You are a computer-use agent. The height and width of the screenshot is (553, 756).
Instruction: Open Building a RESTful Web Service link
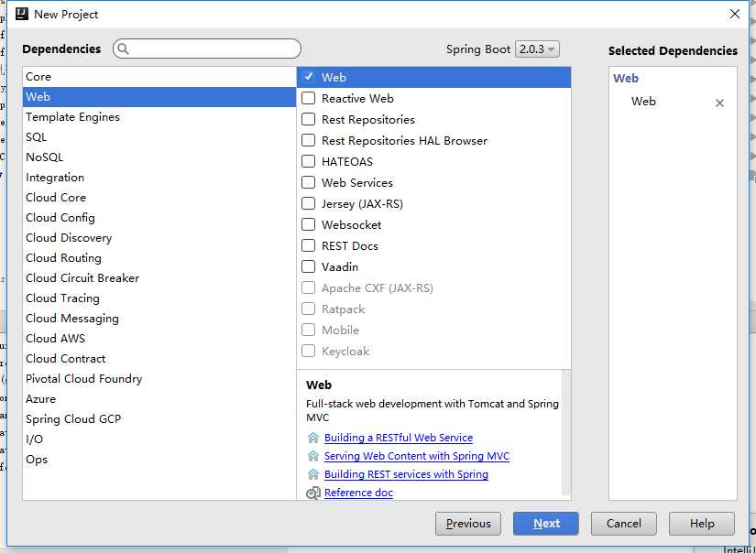[x=399, y=438]
